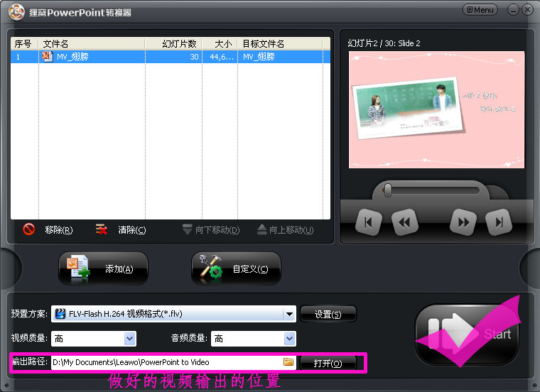Sort by 序号 column header
Image resolution: width=540 pixels, height=392 pixels.
click(24, 44)
